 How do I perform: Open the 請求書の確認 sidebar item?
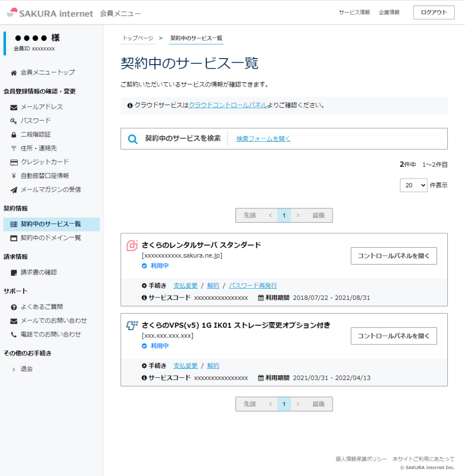pyautogui.click(x=39, y=272)
